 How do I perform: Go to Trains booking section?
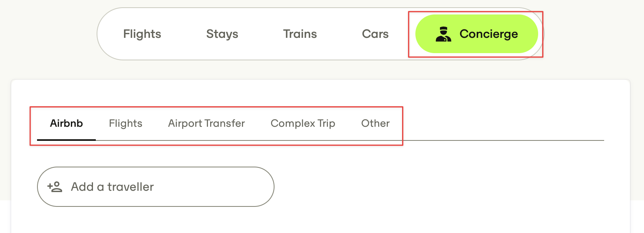tap(300, 34)
